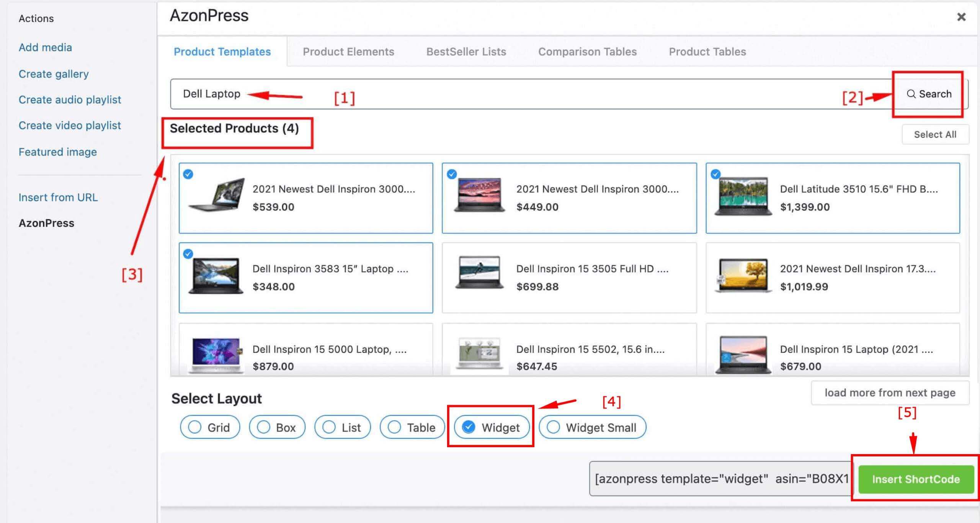The width and height of the screenshot is (980, 523).
Task: Open the BestSeller Lists tab
Action: pos(466,52)
